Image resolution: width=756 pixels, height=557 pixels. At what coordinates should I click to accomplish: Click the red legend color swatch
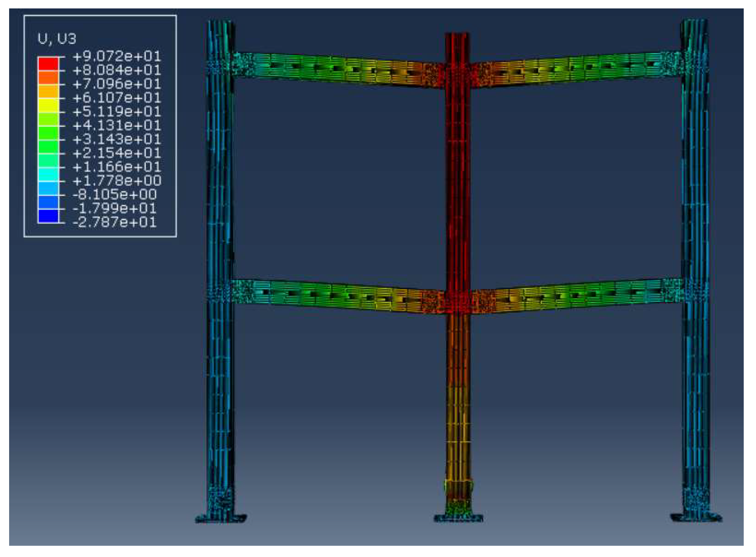(48, 64)
